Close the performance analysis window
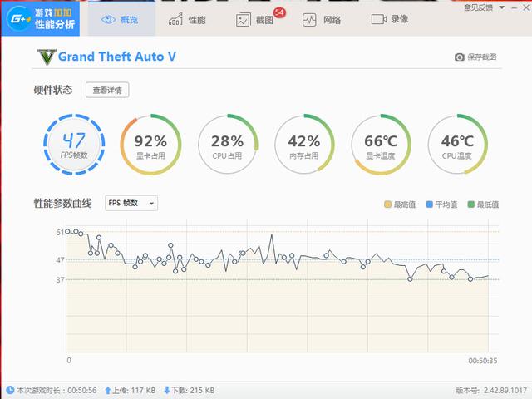 tap(526, 7)
